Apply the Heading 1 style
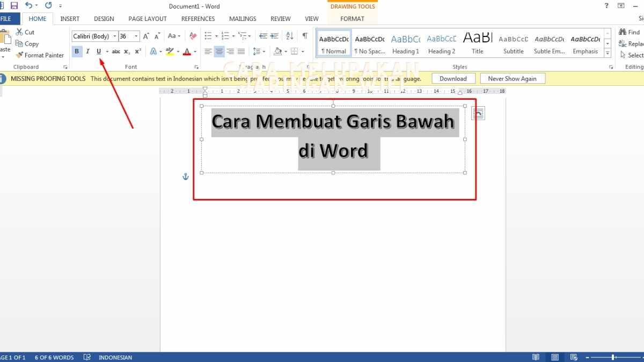Image resolution: width=644 pixels, height=362 pixels. pyautogui.click(x=405, y=43)
